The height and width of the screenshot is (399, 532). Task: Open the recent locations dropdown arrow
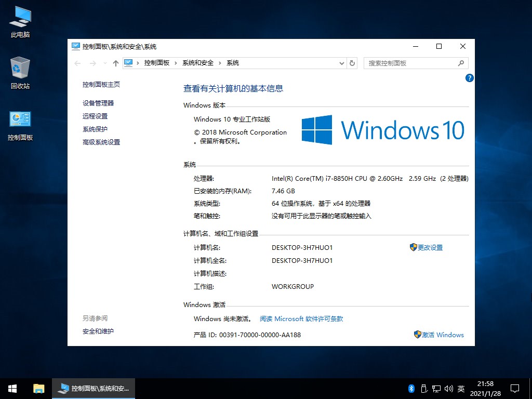click(x=105, y=63)
